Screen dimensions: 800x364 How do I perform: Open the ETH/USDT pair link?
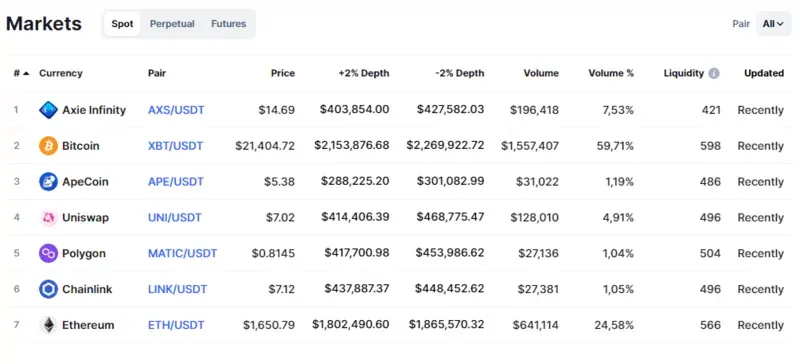point(176,325)
